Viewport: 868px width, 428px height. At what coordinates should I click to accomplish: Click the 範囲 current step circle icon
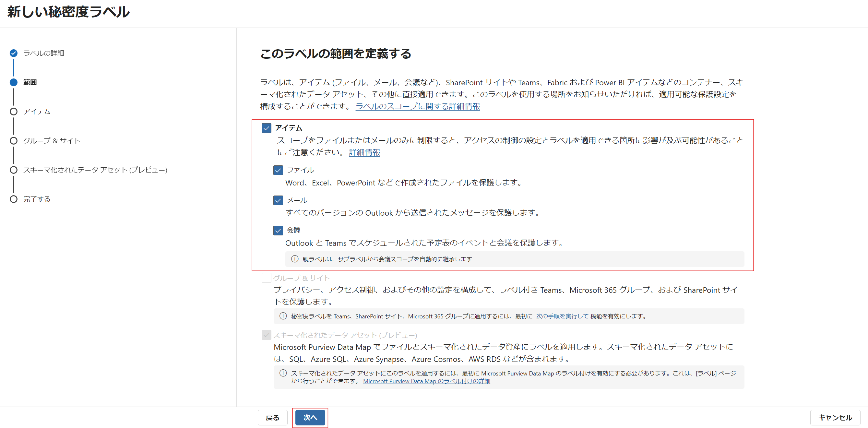(x=14, y=82)
